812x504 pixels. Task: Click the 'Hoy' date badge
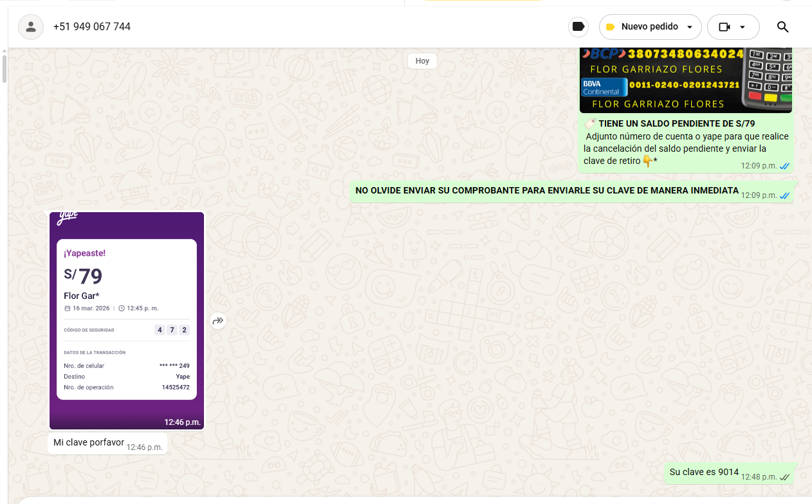click(x=422, y=61)
